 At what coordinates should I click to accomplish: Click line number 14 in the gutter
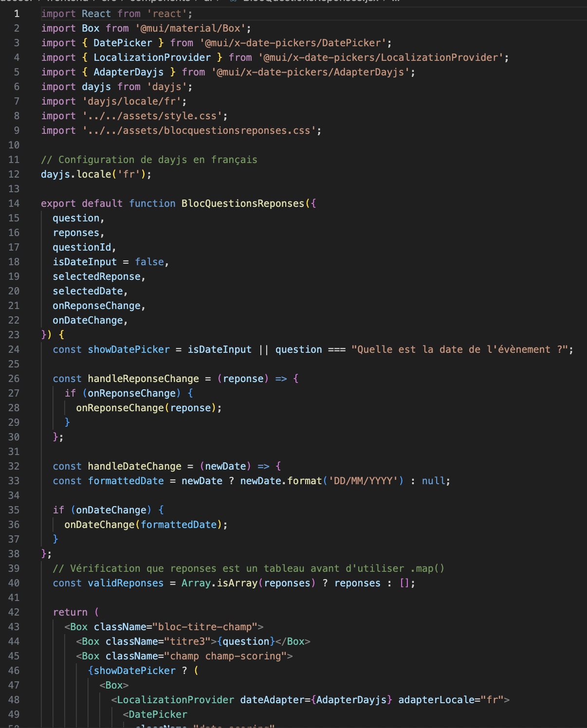coord(14,203)
